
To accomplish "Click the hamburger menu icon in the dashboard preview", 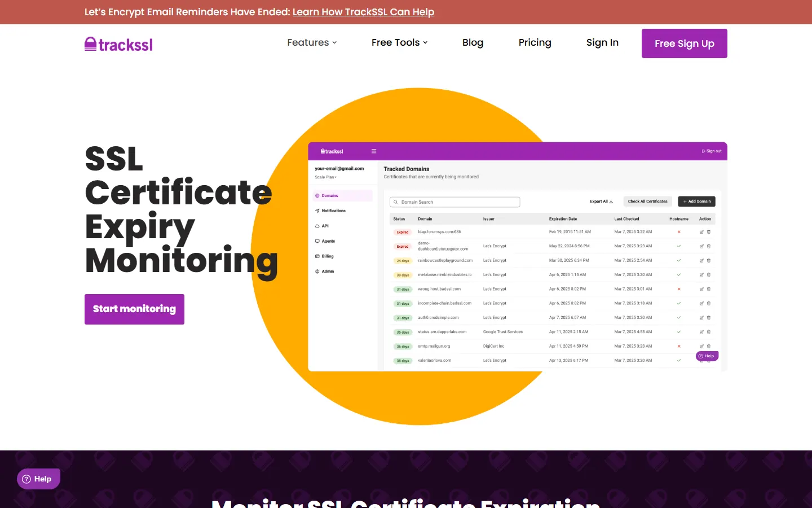I will (x=374, y=151).
